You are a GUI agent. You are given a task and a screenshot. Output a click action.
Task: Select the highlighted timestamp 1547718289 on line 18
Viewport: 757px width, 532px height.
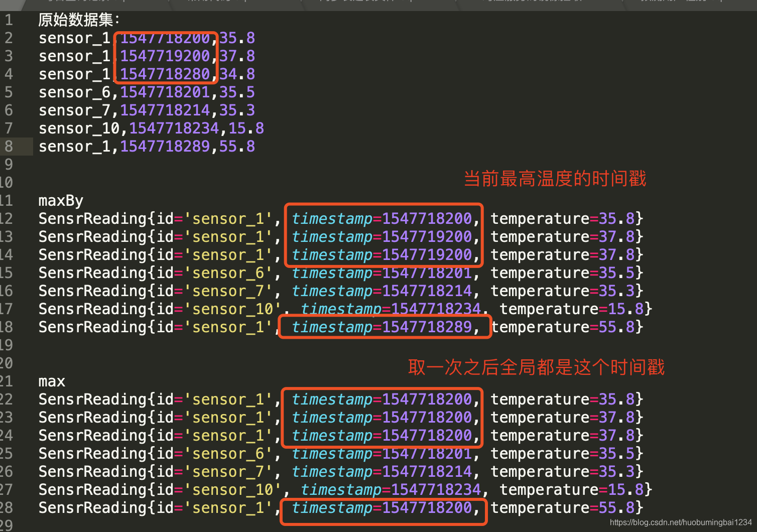(x=385, y=327)
